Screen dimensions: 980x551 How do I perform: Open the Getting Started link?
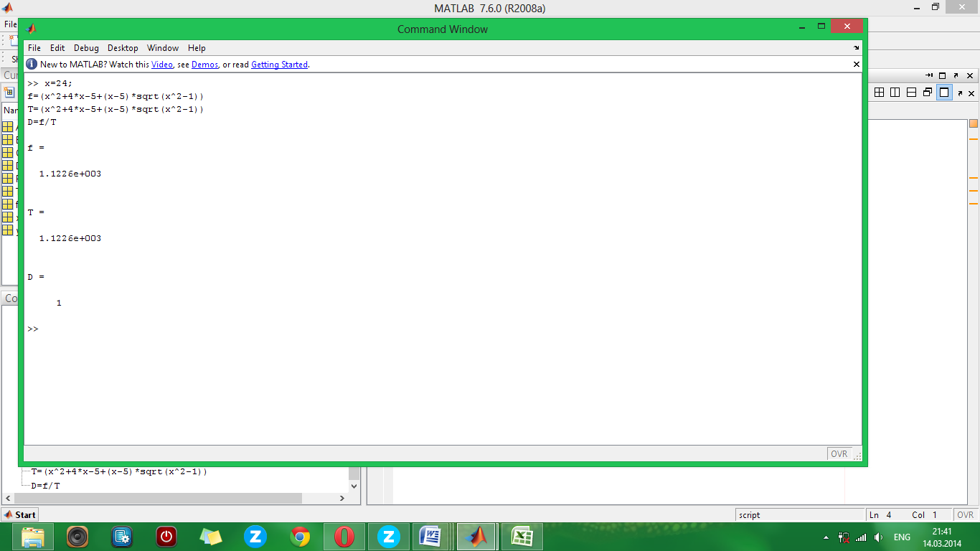point(279,65)
